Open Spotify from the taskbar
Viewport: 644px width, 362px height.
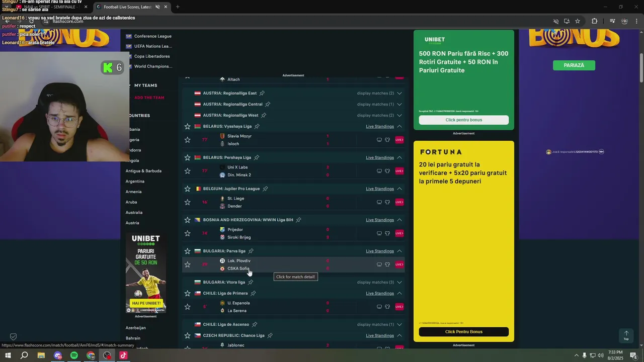(74, 355)
